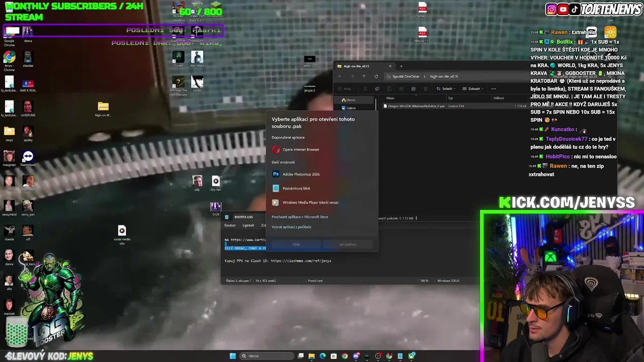This screenshot has width=644, height=362.
Task: Open Microsoft Edge from the taskbar
Action: click(x=323, y=356)
